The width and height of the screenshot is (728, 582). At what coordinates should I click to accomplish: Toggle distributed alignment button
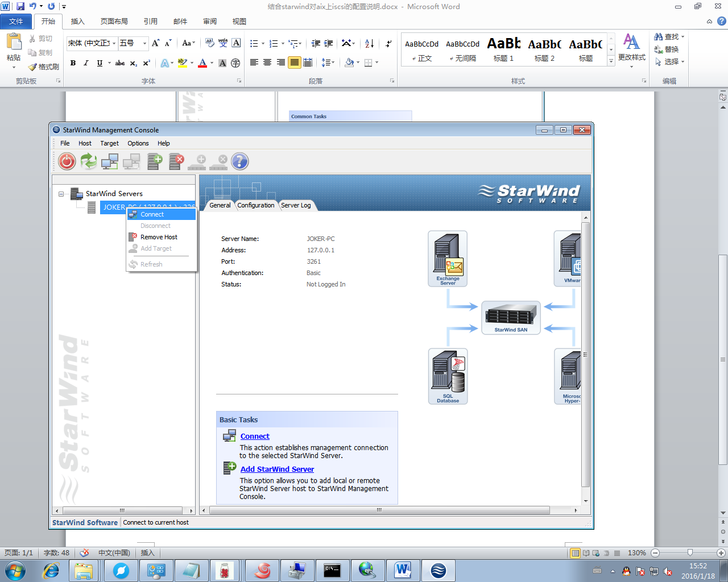click(308, 63)
